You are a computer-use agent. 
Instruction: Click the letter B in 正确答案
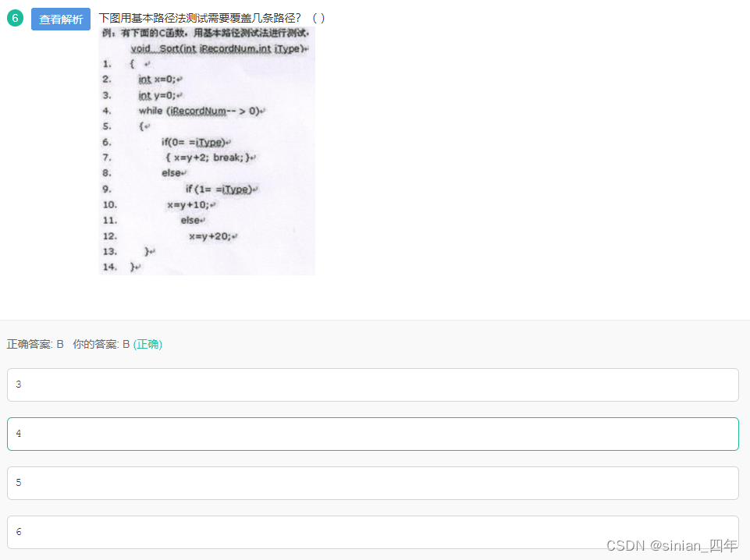point(60,344)
